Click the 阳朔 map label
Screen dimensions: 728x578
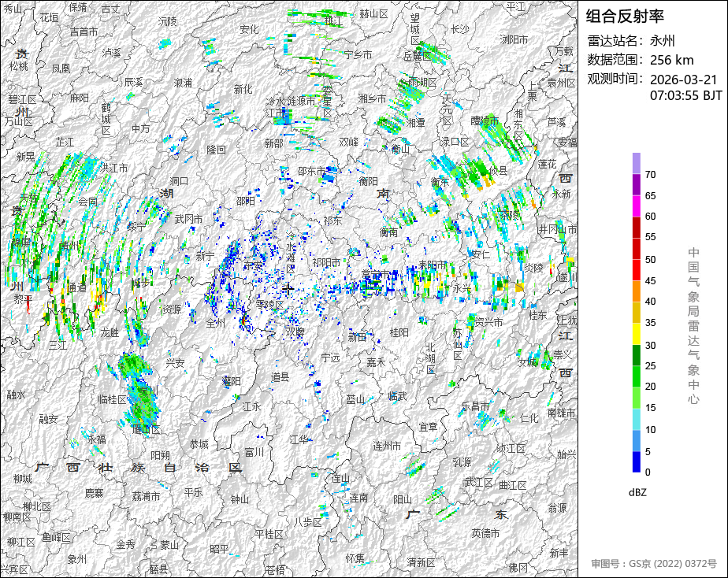click(x=160, y=455)
